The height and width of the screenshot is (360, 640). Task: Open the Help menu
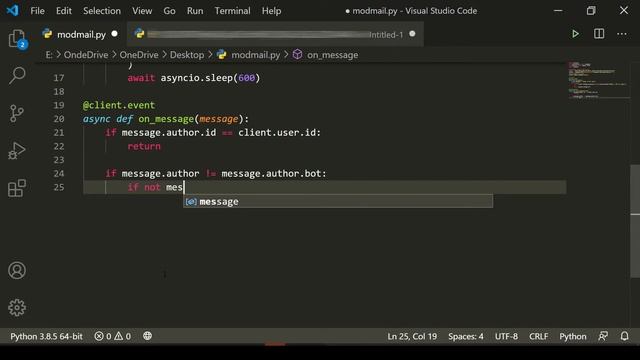pyautogui.click(x=271, y=11)
